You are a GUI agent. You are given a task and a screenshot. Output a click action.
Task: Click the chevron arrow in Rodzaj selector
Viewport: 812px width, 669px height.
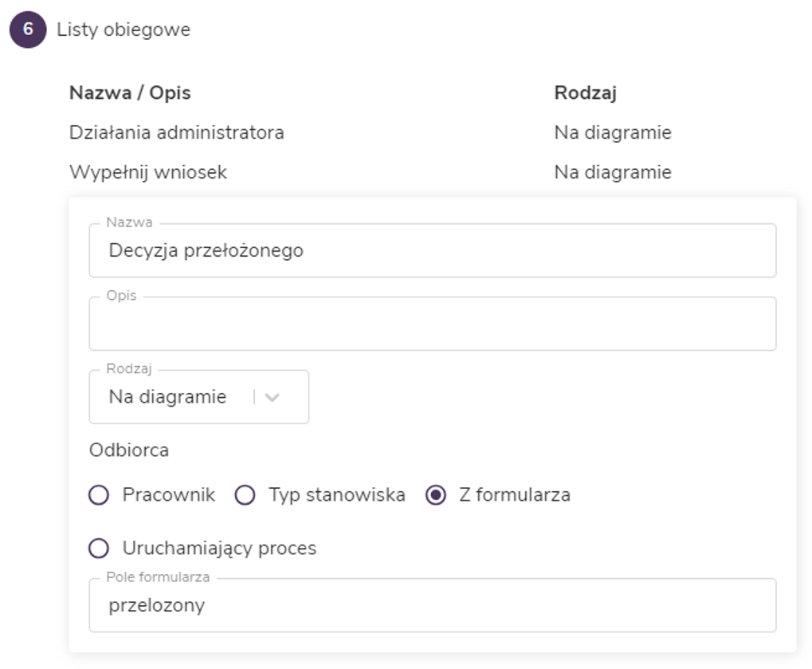coord(273,397)
